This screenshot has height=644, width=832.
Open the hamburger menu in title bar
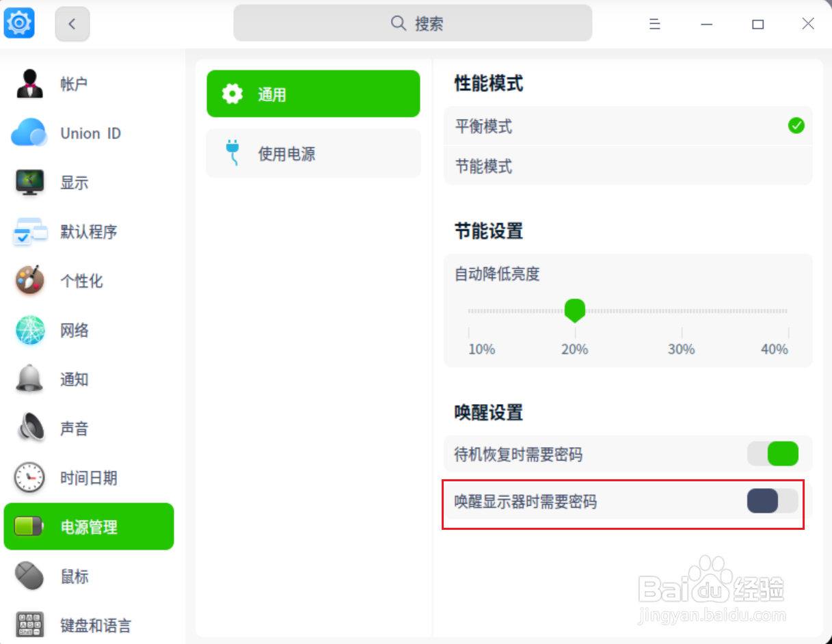[x=654, y=24]
